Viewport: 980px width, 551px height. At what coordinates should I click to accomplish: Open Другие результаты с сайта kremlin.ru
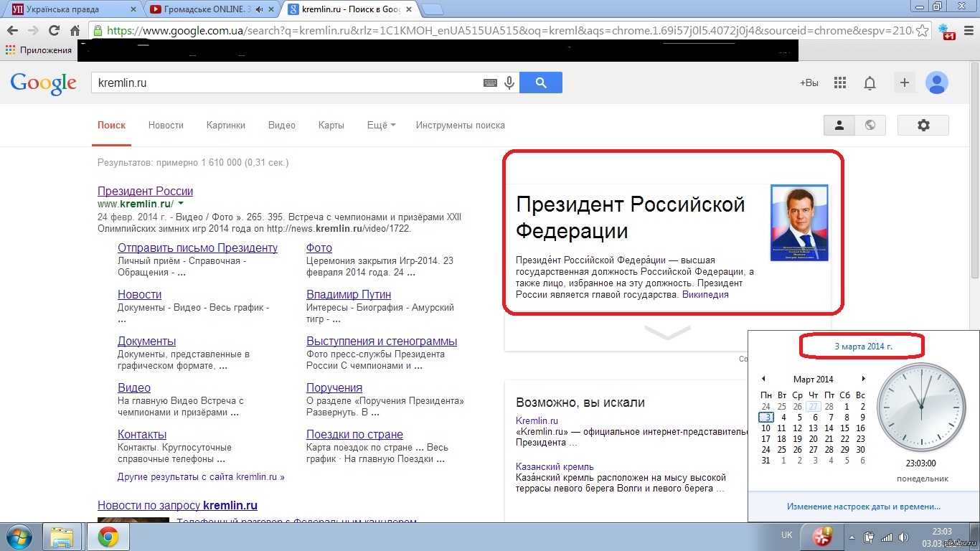click(201, 476)
